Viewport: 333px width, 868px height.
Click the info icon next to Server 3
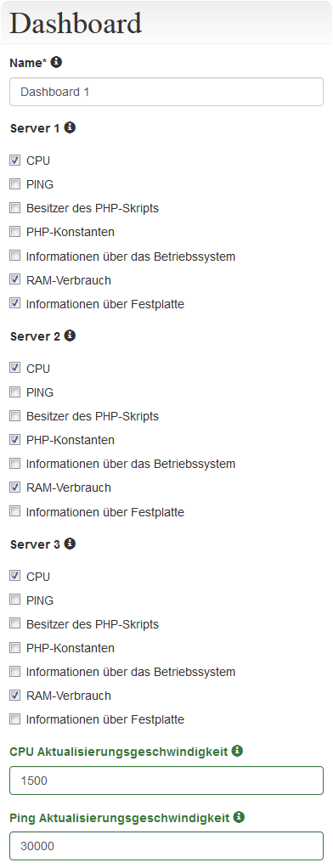[70, 544]
